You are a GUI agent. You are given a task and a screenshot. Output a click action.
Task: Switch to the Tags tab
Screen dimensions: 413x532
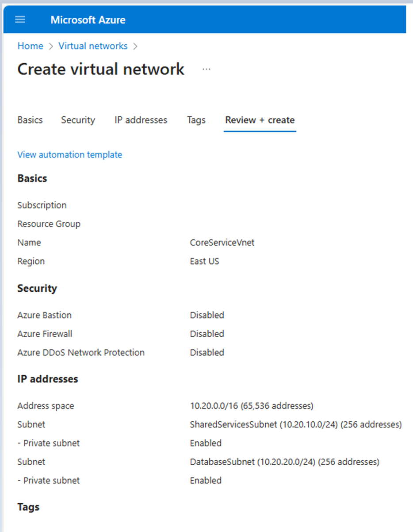coord(196,120)
